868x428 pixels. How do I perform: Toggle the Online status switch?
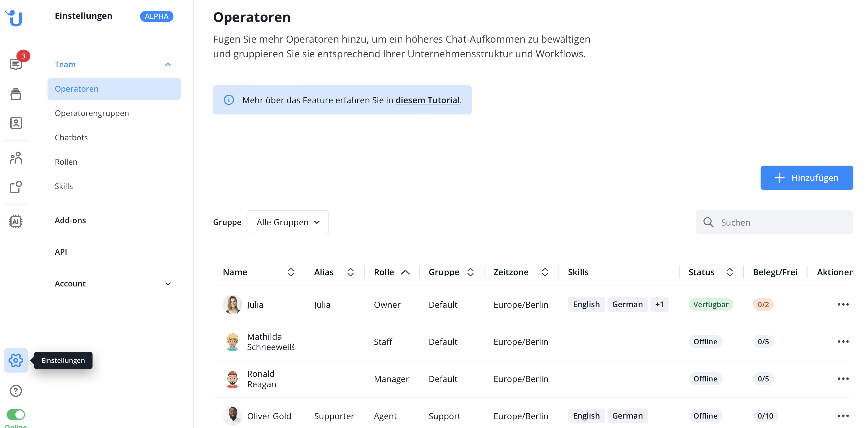coord(16,414)
